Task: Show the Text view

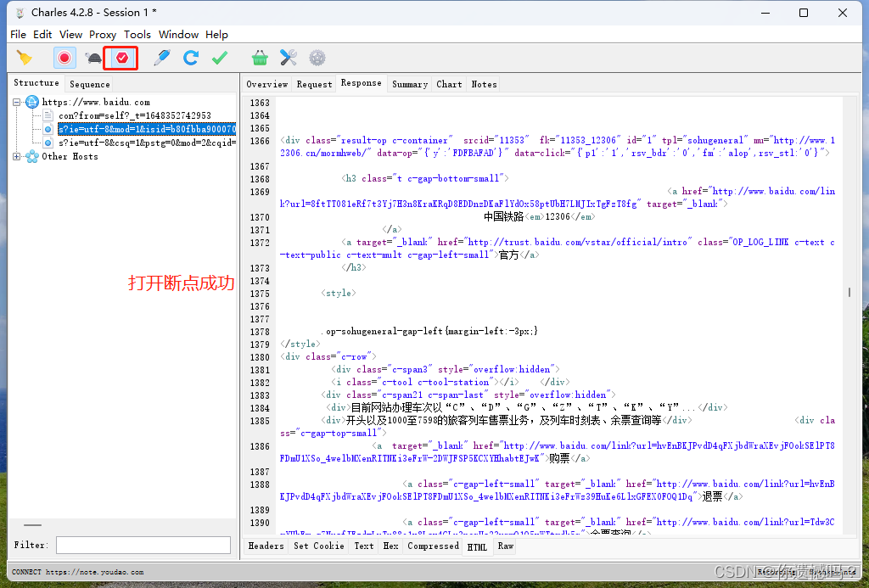Action: coord(363,546)
